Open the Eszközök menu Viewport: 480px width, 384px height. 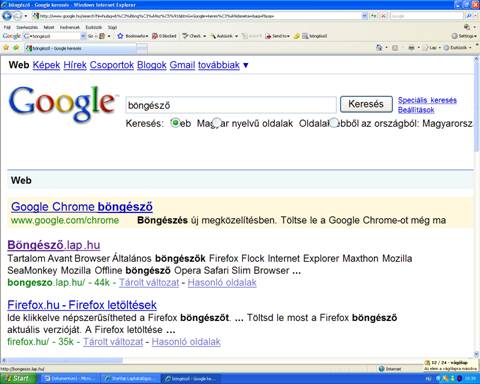[x=94, y=27]
